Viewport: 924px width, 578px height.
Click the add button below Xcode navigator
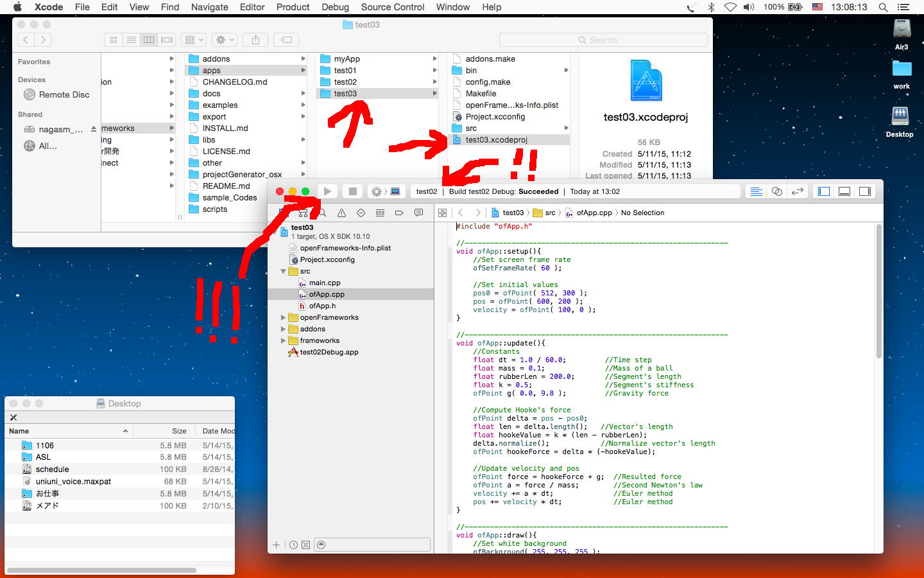(x=277, y=545)
